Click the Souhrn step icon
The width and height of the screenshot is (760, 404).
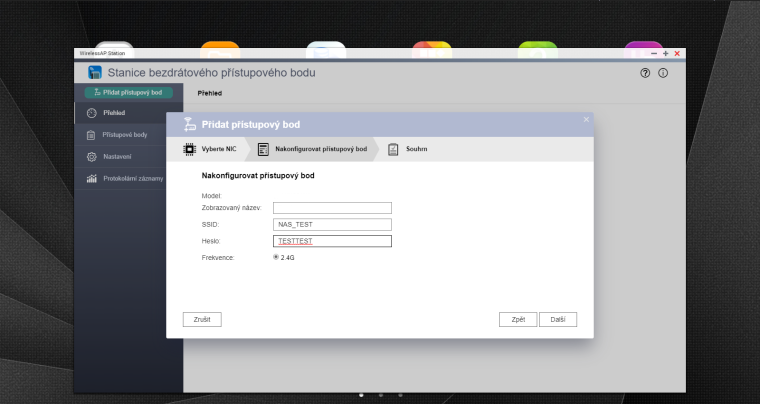pyautogui.click(x=393, y=149)
